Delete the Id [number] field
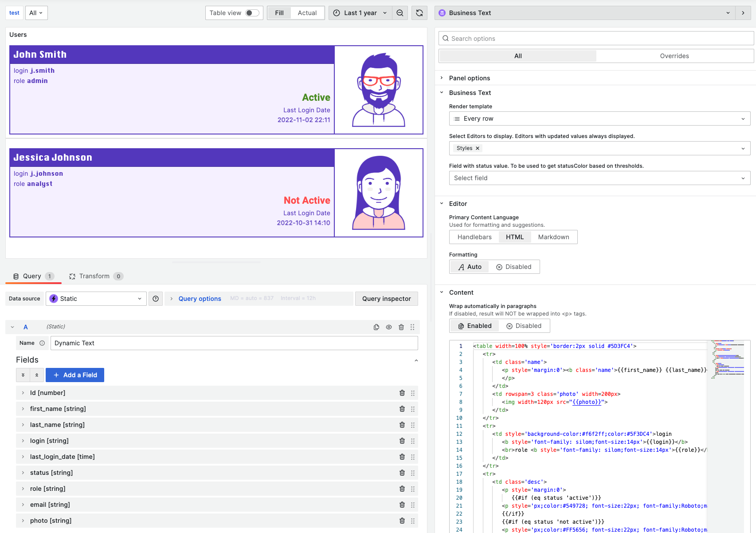 (402, 393)
